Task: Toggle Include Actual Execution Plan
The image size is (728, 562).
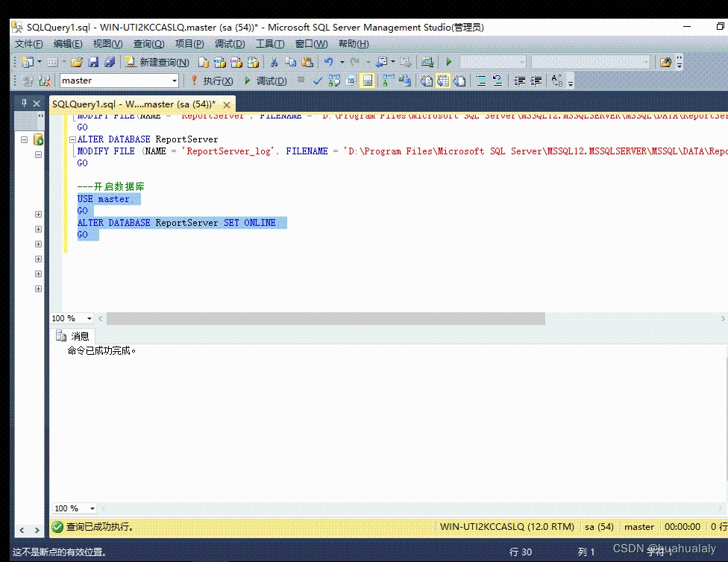Action: [x=389, y=80]
